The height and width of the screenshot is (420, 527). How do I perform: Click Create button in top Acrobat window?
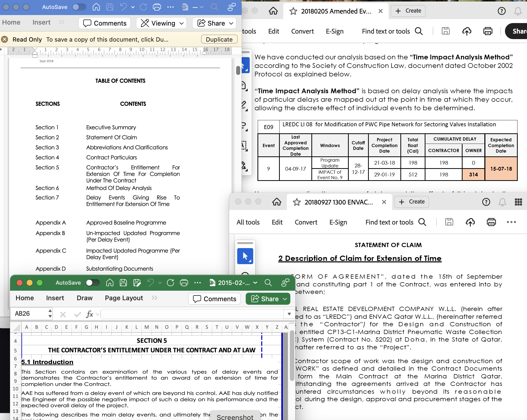pos(408,11)
